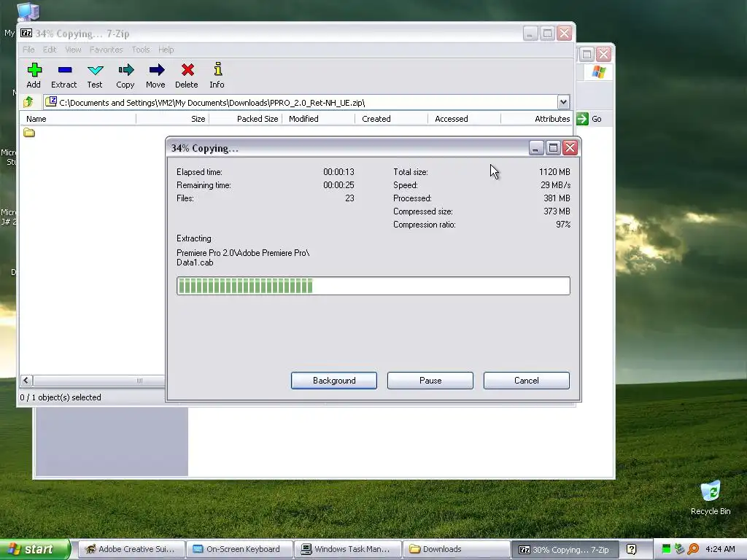Open the Help menu
The width and height of the screenshot is (747, 560).
coord(166,50)
